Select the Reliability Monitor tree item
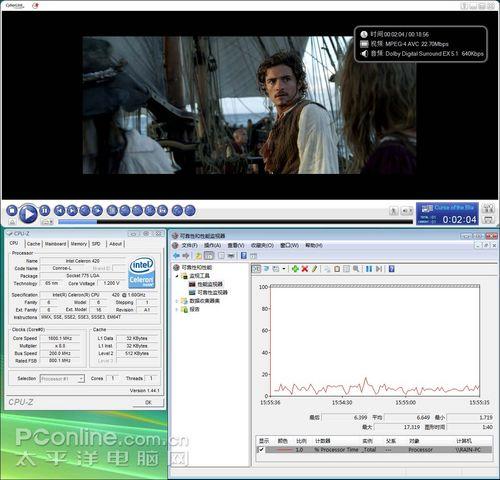500x480 pixels. click(212, 292)
